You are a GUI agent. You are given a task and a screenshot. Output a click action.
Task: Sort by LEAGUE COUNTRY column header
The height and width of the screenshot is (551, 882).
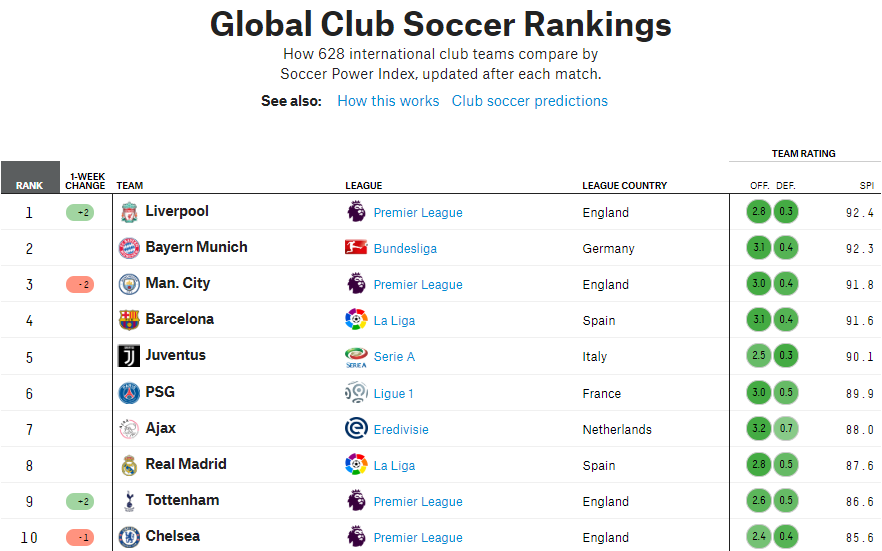[x=624, y=186]
